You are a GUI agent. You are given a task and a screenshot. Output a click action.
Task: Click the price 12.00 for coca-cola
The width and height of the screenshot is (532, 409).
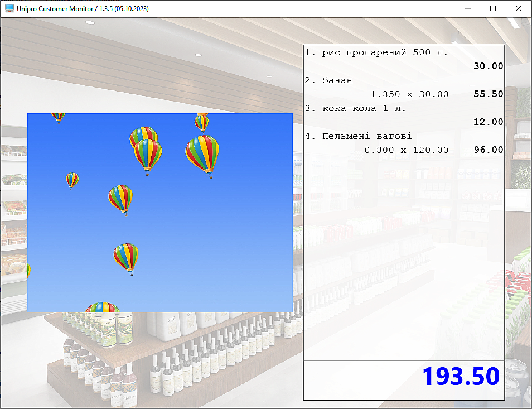click(x=489, y=122)
